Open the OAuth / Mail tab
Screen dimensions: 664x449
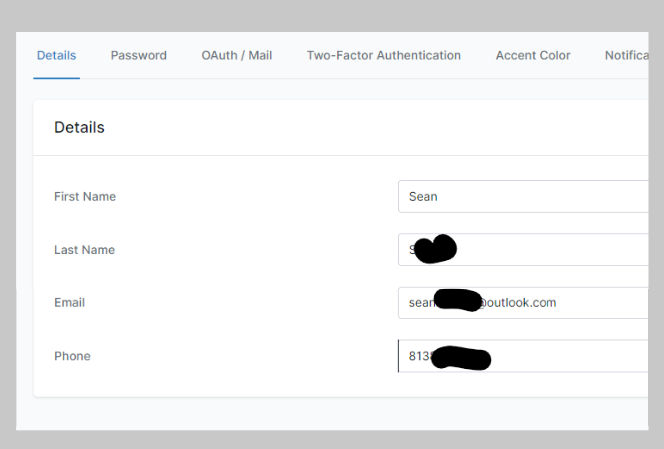237,55
